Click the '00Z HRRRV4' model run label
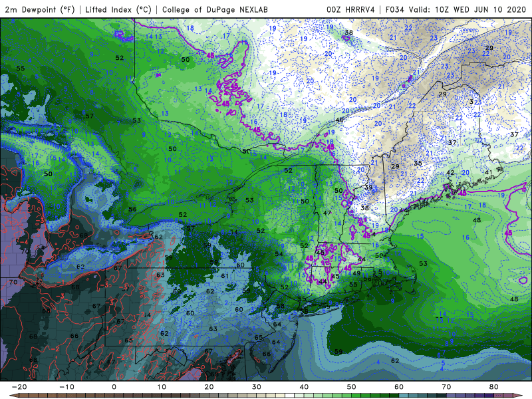 coord(350,9)
